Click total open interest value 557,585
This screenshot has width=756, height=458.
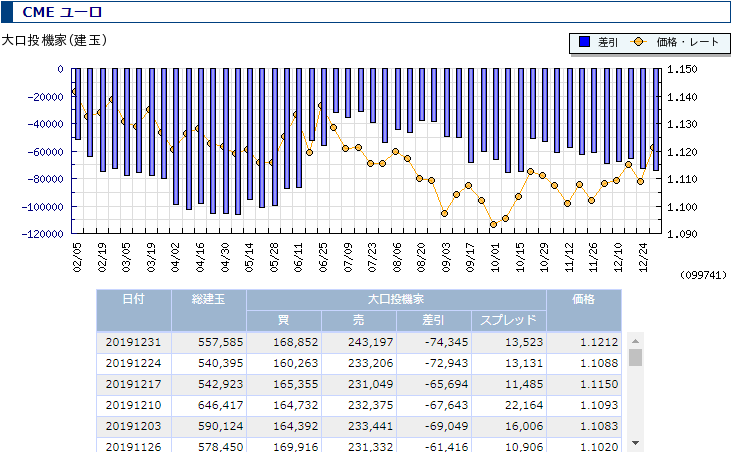(220, 342)
